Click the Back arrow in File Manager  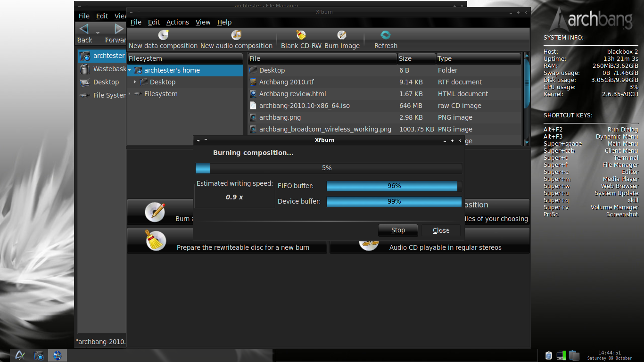(x=84, y=29)
